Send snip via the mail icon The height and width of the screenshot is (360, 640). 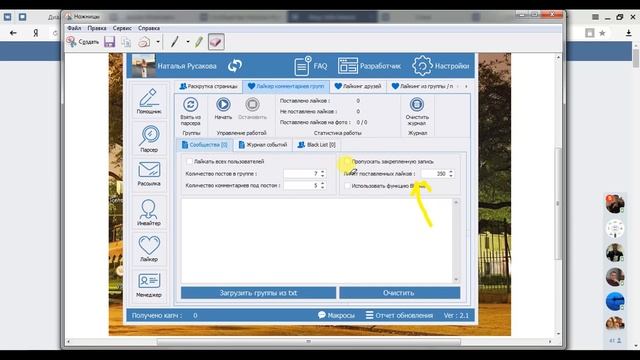[144, 42]
